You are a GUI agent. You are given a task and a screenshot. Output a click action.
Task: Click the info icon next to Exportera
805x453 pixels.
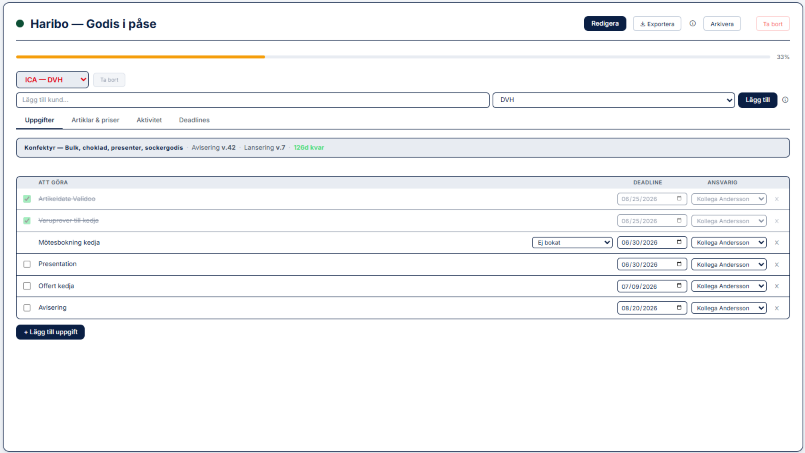(x=693, y=24)
